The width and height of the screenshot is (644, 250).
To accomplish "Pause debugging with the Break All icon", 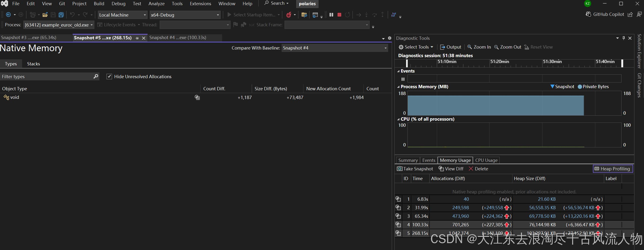I will coord(332,15).
